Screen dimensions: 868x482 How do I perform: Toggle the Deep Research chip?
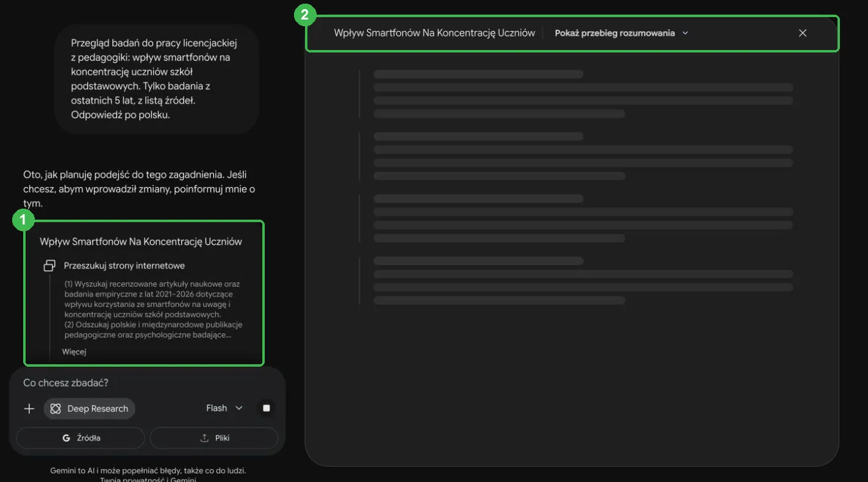tap(90, 409)
